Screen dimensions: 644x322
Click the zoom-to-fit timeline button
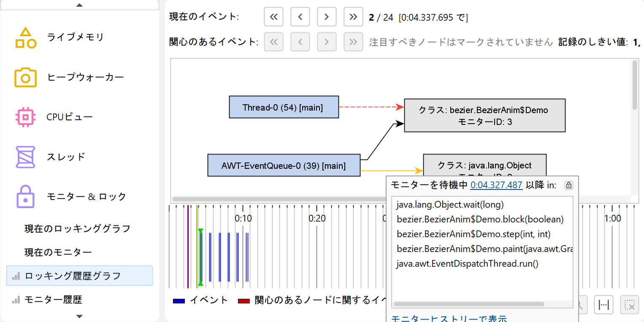(603, 305)
